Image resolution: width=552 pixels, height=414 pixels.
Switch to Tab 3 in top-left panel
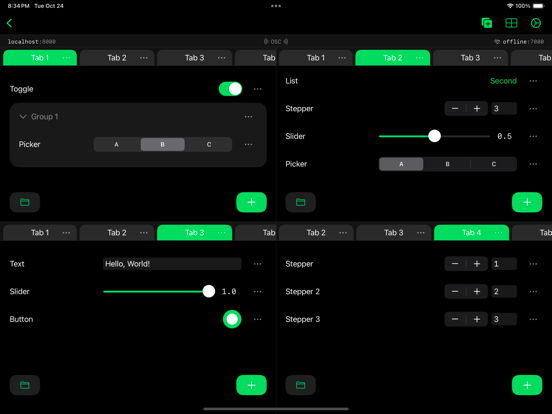(x=194, y=58)
